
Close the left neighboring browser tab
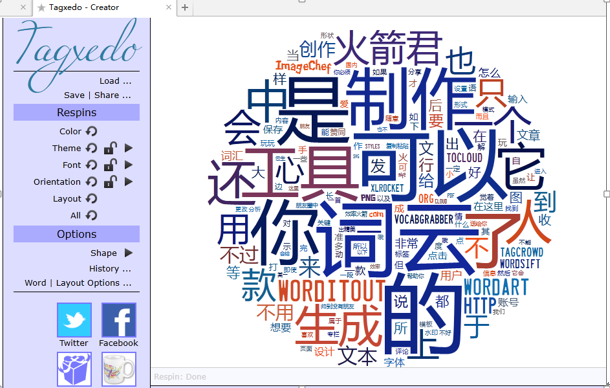tap(23, 7)
